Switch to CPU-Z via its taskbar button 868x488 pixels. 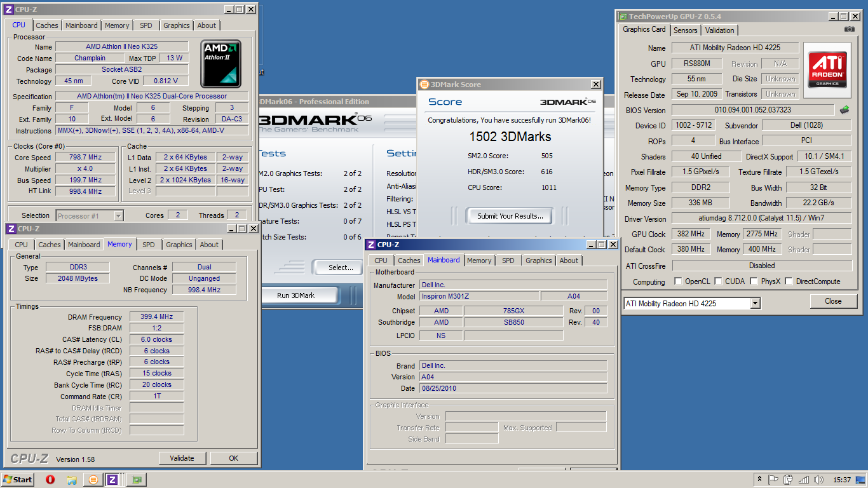click(x=112, y=480)
